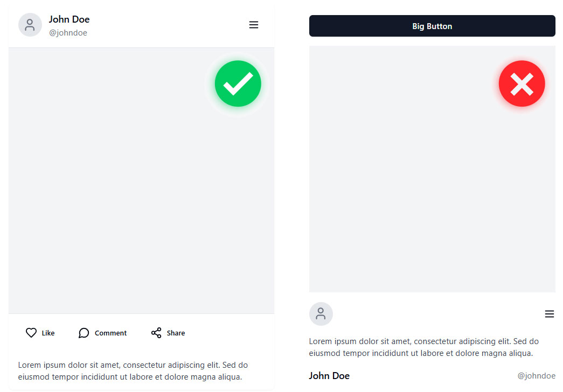Click the John Doe name in left header
Viewport: 563px width, 392px height.
(69, 19)
